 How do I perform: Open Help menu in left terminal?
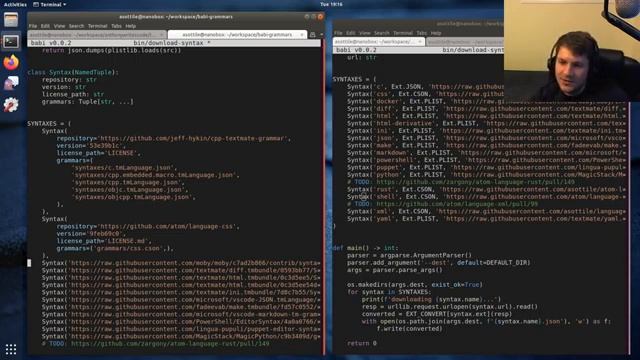click(x=131, y=26)
